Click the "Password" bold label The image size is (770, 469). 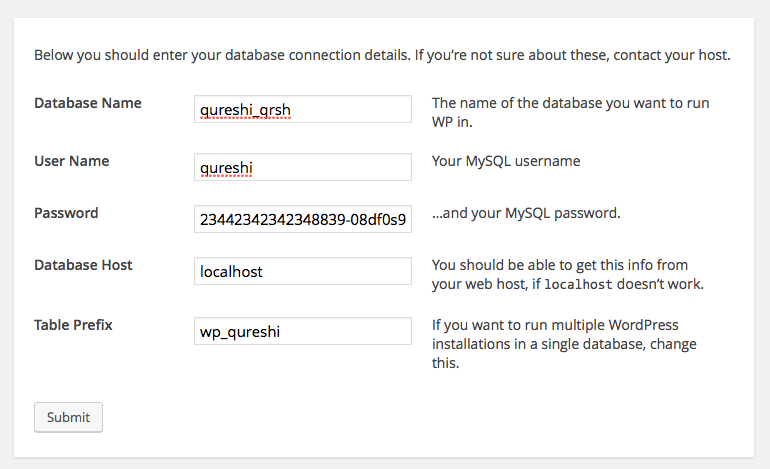pos(66,213)
